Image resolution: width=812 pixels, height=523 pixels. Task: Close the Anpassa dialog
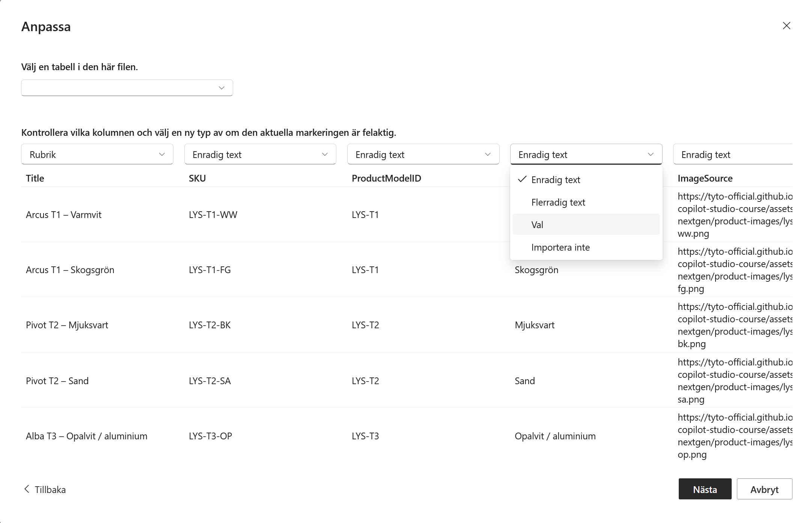point(786,26)
